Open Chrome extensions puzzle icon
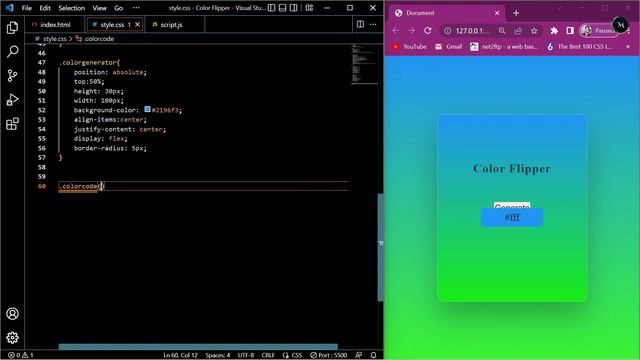This screenshot has width=640, height=360. [x=554, y=31]
